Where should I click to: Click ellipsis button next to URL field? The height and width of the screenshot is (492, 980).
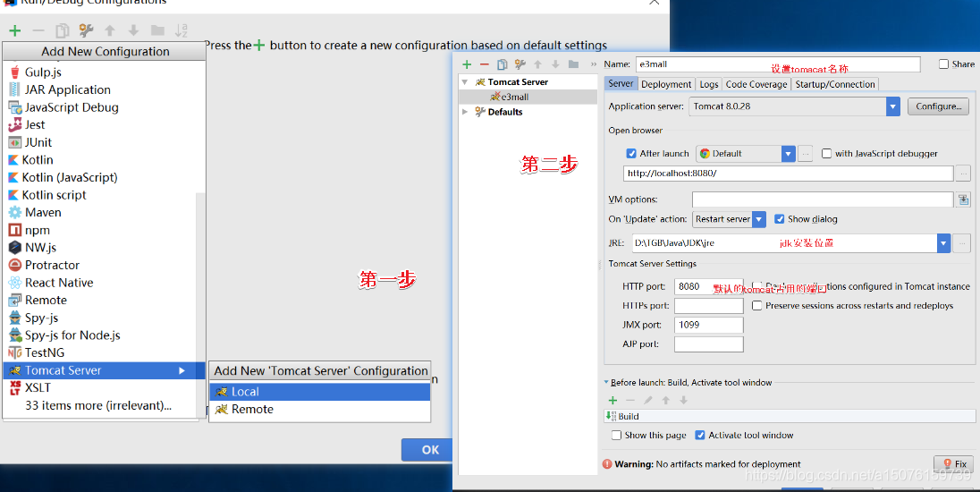[x=962, y=174]
